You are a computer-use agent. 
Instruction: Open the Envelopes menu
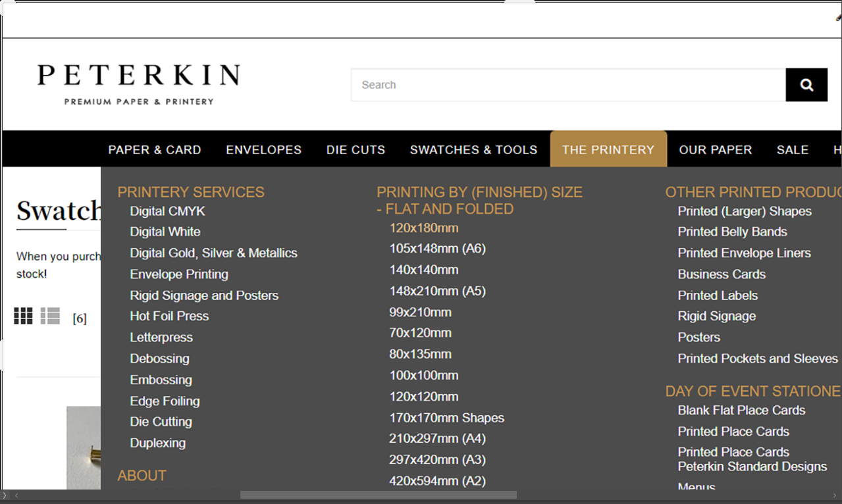(x=263, y=150)
